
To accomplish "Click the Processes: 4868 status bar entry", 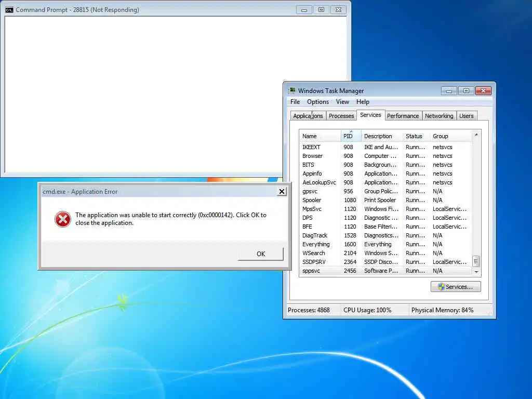I will coord(309,310).
